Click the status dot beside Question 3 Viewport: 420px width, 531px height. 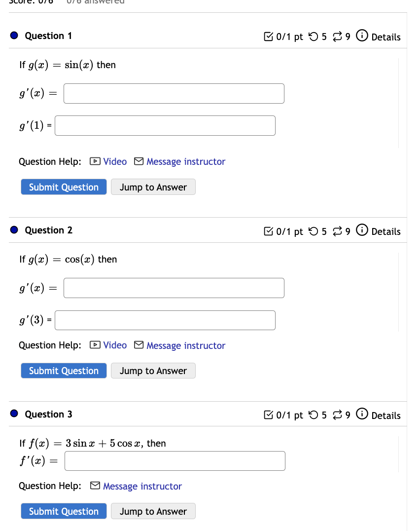tap(14, 413)
